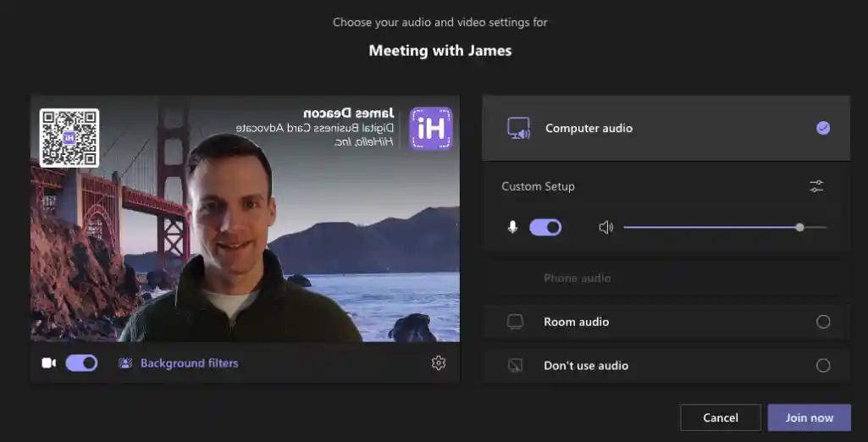Click the speaker volume icon
This screenshot has width=868, height=442.
coord(606,228)
